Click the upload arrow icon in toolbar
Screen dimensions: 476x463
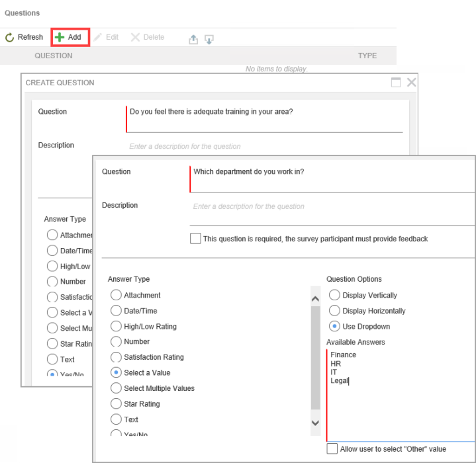tap(193, 39)
